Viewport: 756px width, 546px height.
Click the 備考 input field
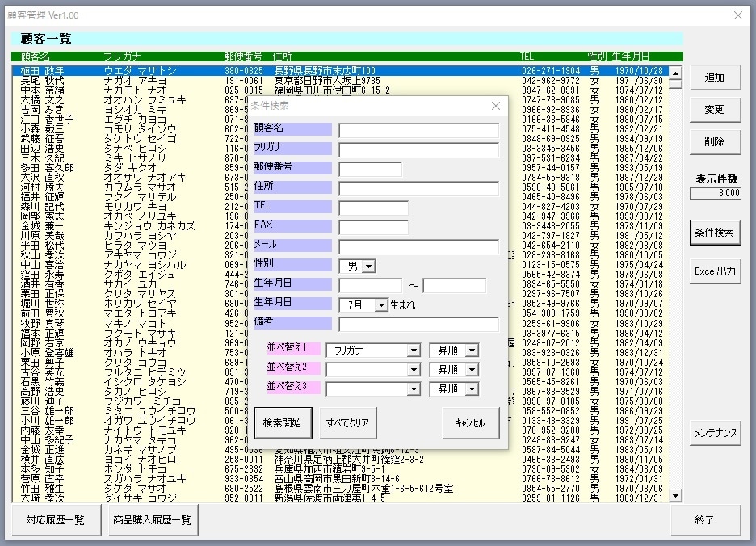418,324
